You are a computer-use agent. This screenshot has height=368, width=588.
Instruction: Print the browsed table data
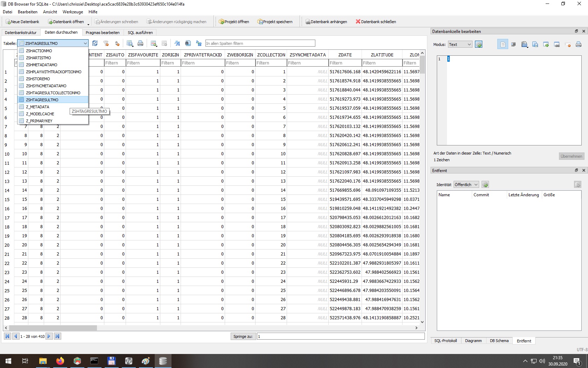(140, 43)
